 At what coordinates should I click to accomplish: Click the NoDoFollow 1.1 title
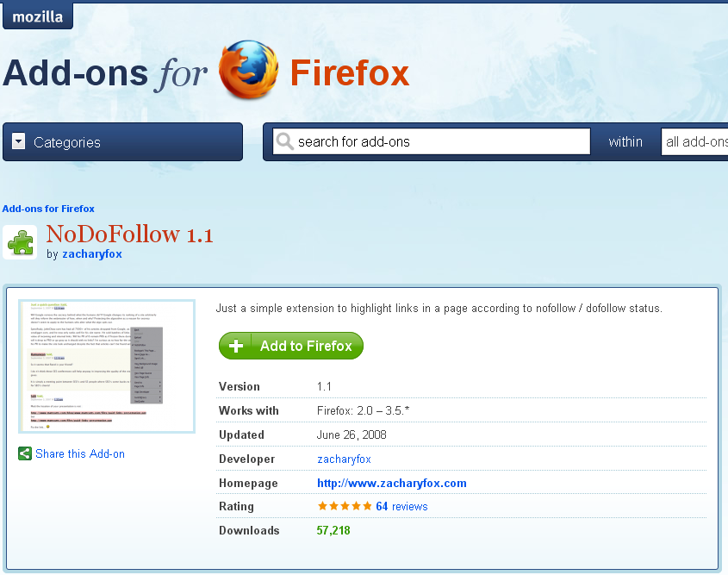tap(129, 234)
